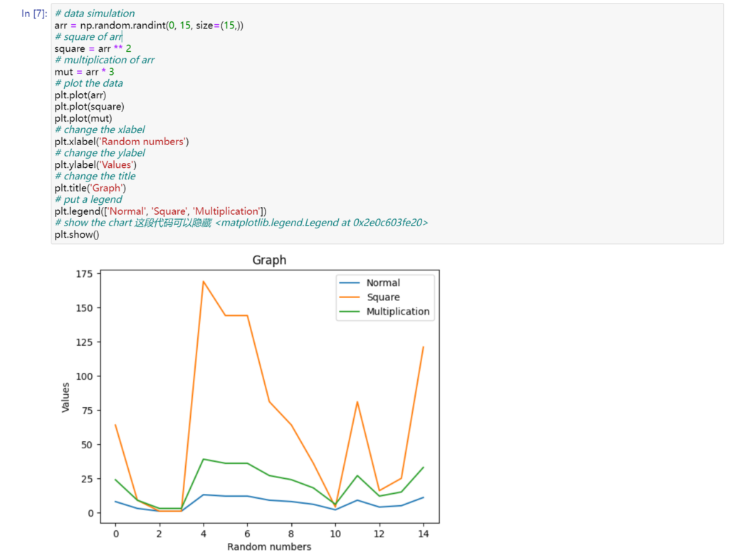Click the np.random.randint code line

coord(149,25)
